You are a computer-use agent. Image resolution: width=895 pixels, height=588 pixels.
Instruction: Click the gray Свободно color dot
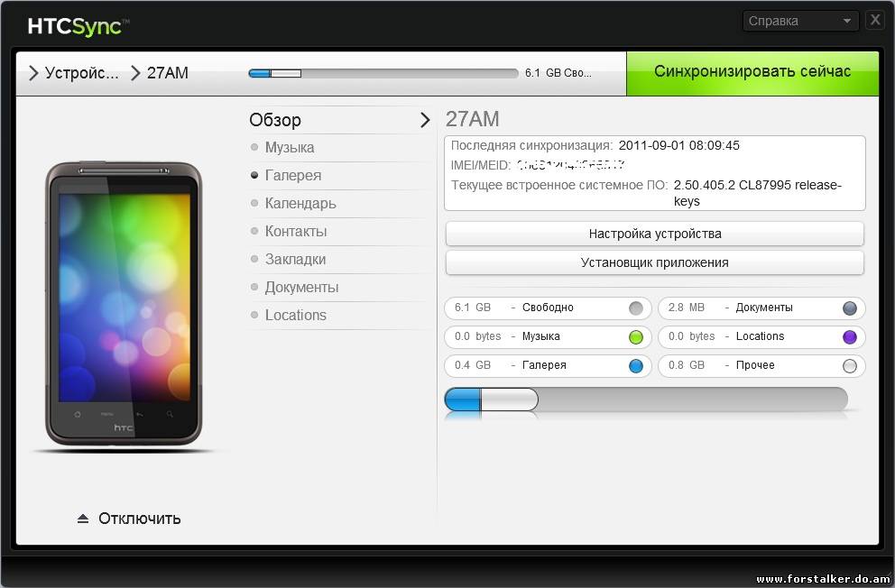pyautogui.click(x=636, y=308)
